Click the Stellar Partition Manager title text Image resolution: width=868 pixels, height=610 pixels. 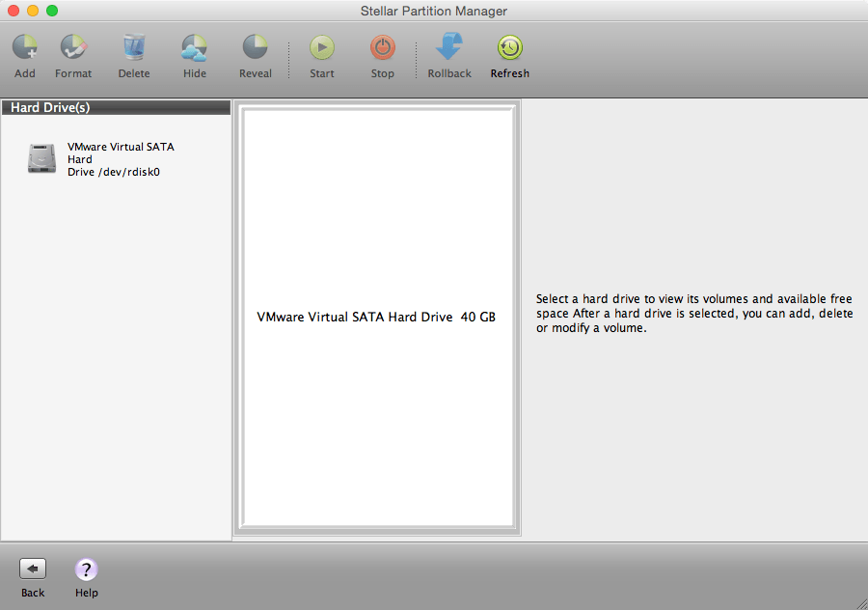[x=434, y=11]
